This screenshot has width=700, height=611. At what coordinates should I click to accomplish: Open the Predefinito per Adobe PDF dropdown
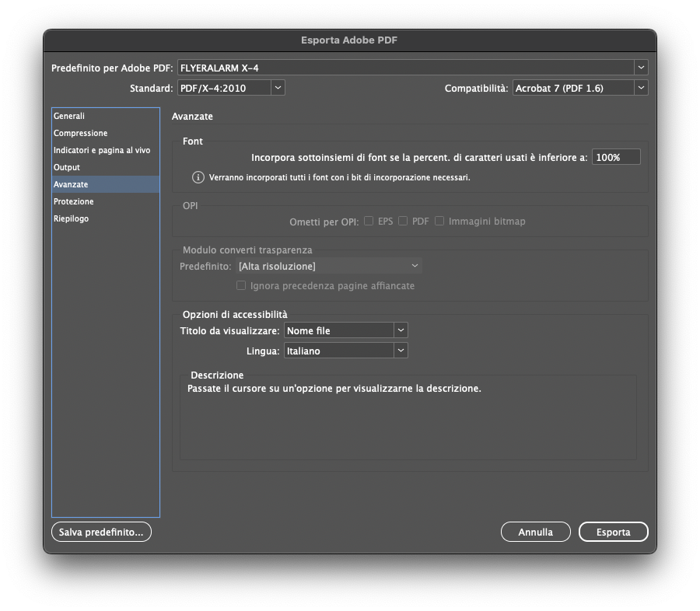click(x=412, y=68)
